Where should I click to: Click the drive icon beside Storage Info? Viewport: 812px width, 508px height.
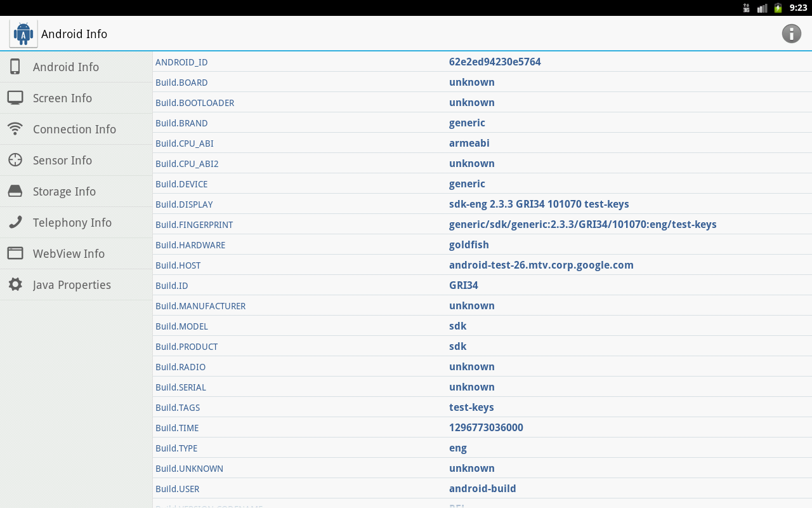coord(15,191)
